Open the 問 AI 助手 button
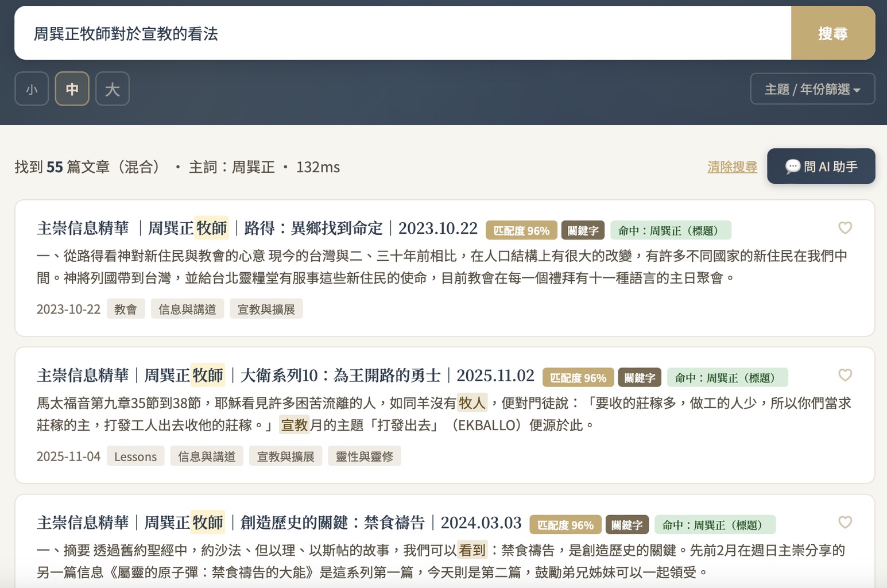The width and height of the screenshot is (887, 588). pos(821,167)
